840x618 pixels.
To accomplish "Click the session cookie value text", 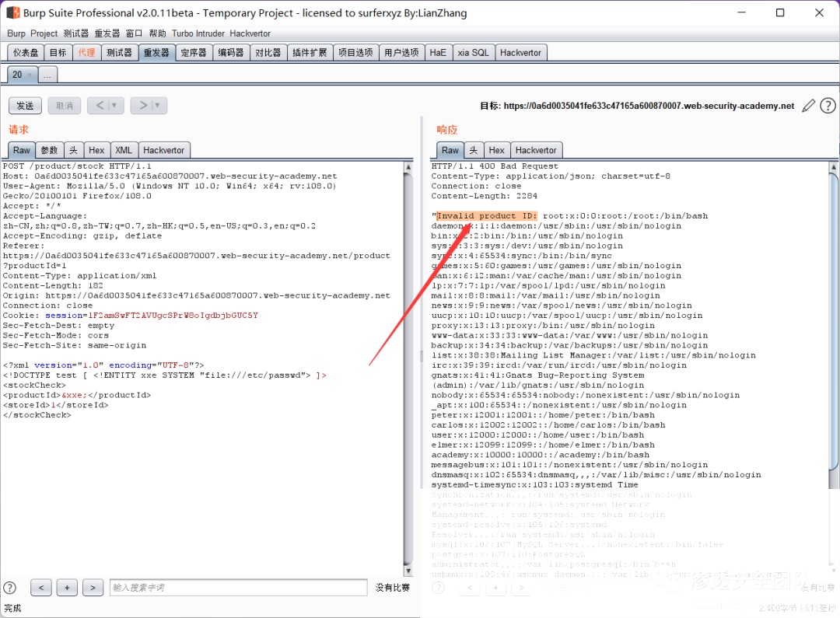I will coord(173,316).
